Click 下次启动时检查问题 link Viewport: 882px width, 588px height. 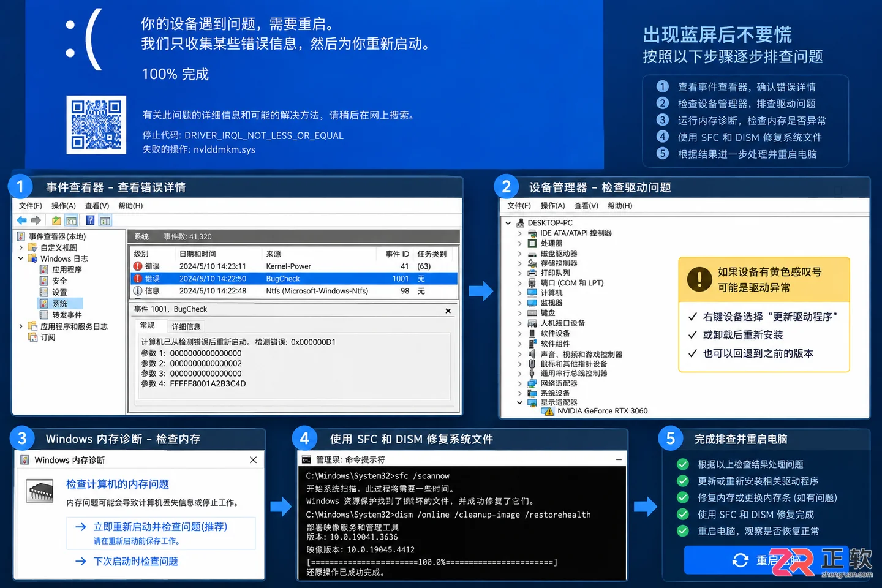tap(135, 561)
